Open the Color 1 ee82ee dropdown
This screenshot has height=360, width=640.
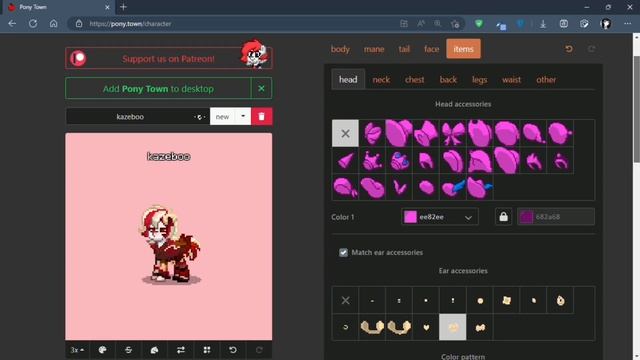click(440, 217)
